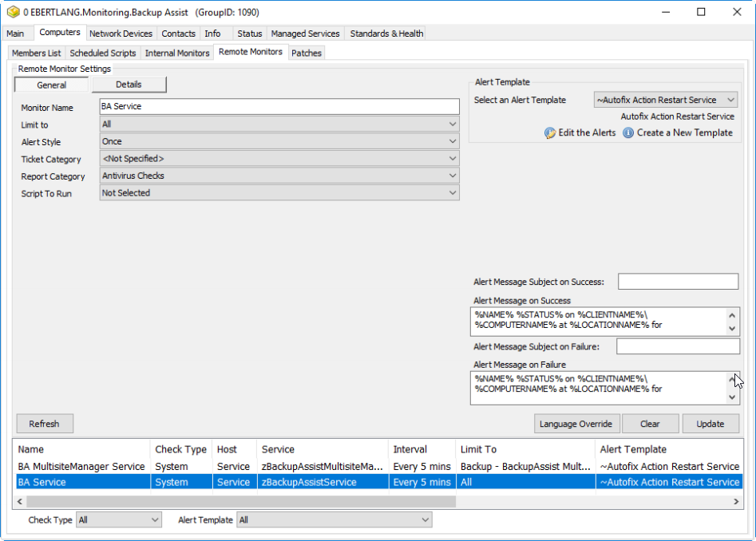Switch to the Network Devices tab

click(121, 34)
